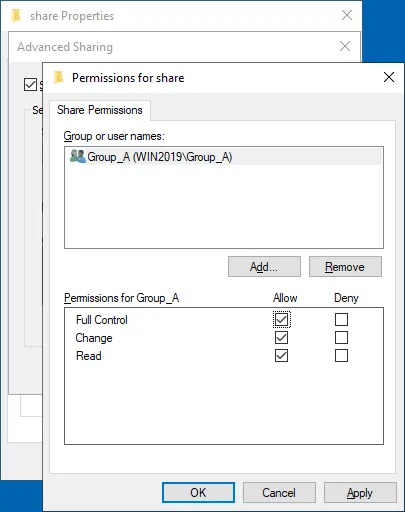Screen dimensions: 405x512
Task: Click folder icon in Permissions for share title
Action: 59,78
